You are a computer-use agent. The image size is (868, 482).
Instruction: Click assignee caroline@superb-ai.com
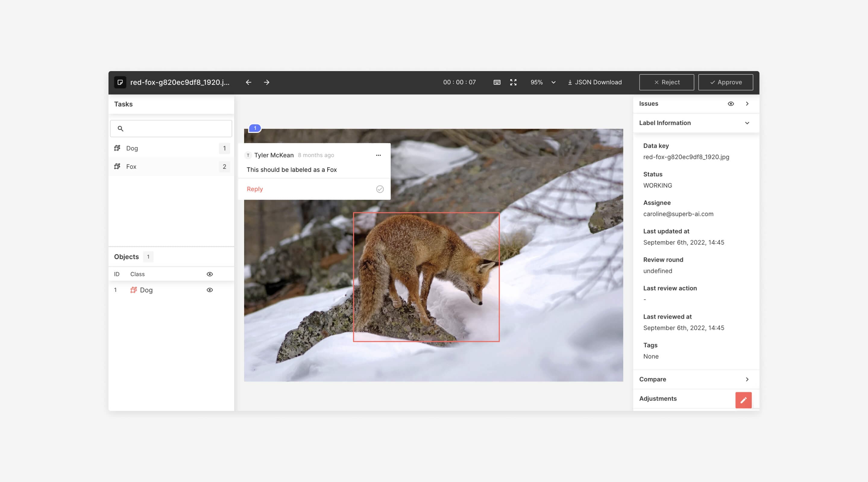point(678,214)
